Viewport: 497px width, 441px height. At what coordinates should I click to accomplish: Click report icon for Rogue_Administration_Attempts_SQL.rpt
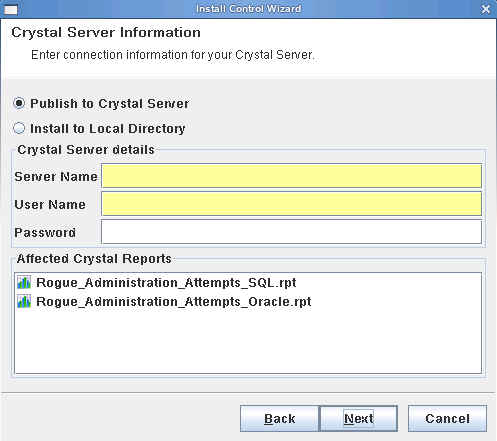click(x=24, y=282)
